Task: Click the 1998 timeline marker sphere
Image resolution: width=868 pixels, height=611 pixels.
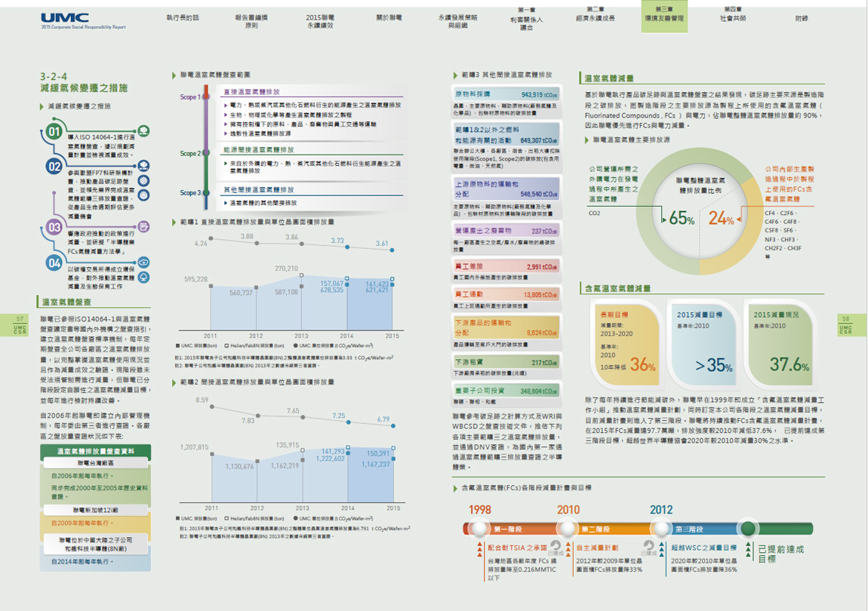Action: 480,527
